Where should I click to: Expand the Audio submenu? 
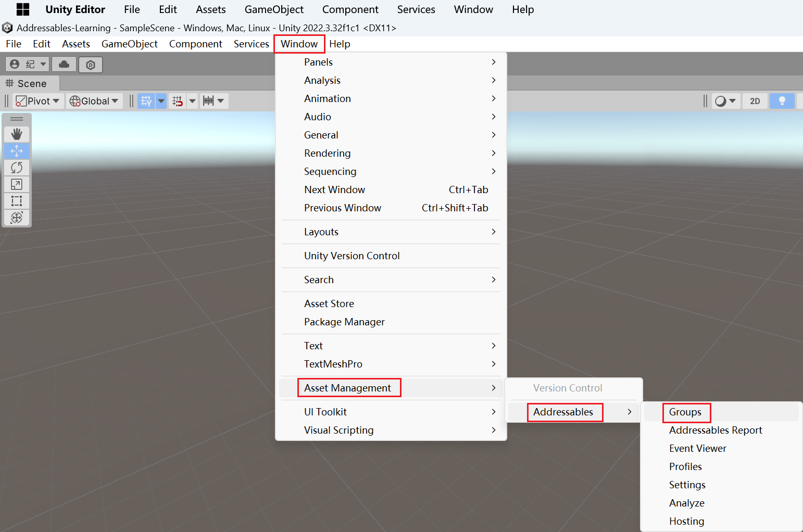tap(391, 117)
